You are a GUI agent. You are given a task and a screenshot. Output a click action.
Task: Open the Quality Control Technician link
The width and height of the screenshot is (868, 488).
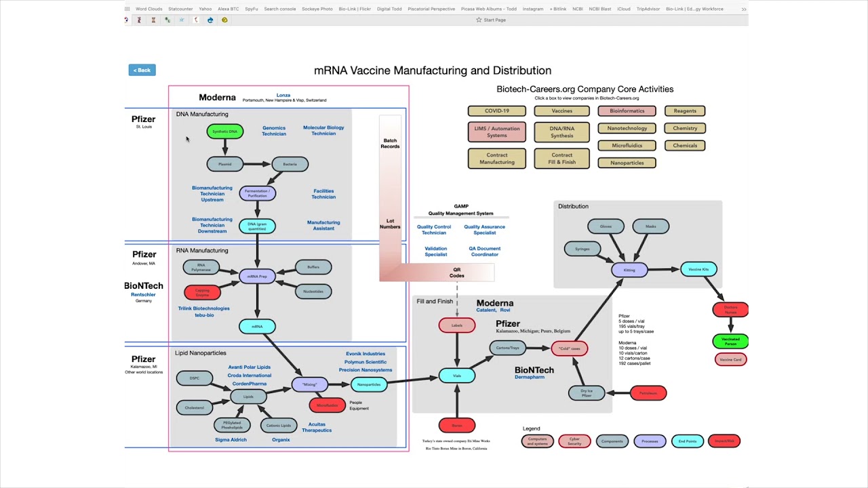click(434, 230)
